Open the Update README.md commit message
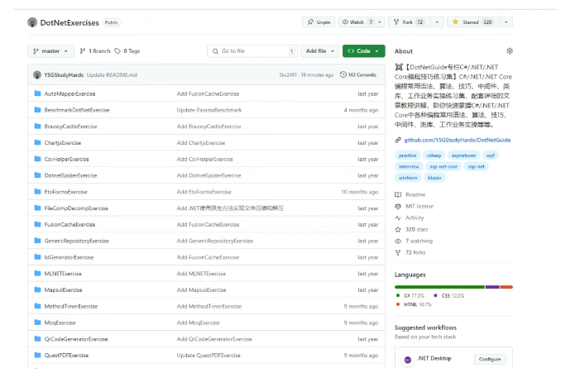The height and width of the screenshot is (392, 561). 112,74
